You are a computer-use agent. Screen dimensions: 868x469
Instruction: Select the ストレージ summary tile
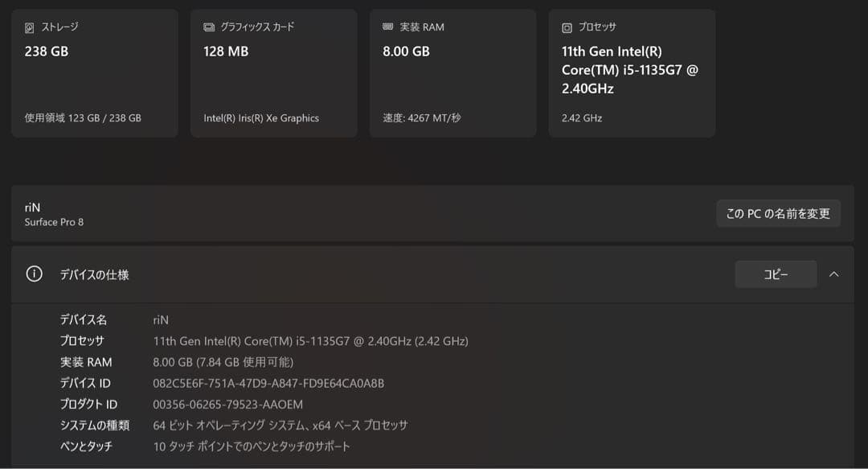click(94, 72)
